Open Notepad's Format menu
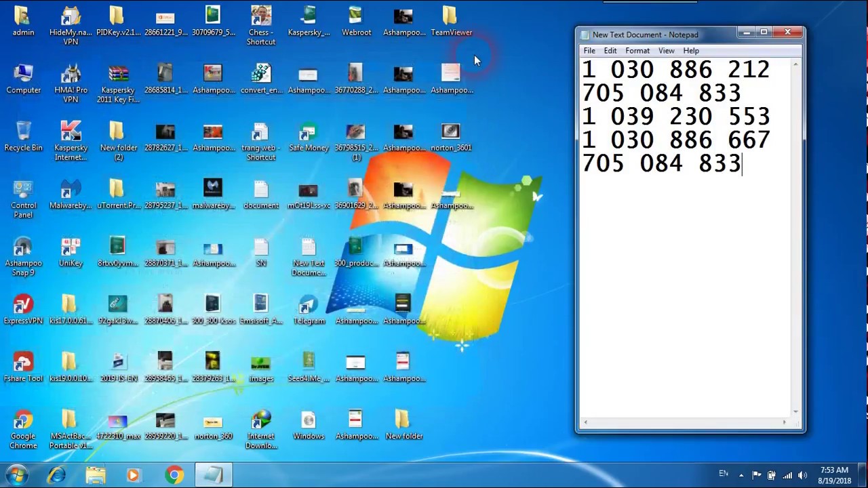Viewport: 868px width, 488px height. point(637,51)
